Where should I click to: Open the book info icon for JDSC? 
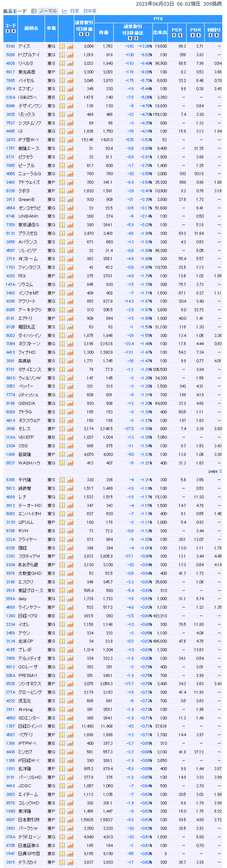point(62,786)
